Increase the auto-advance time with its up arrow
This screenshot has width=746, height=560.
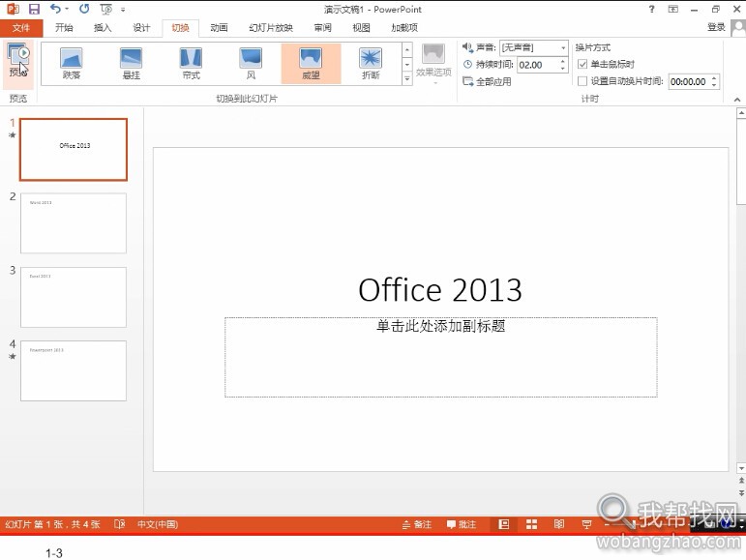pos(714,78)
